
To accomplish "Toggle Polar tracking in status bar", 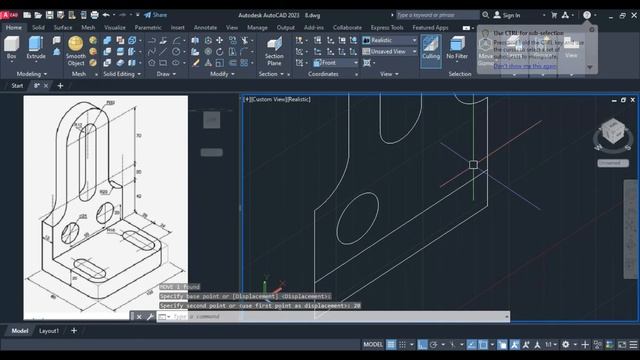I will [x=433, y=345].
